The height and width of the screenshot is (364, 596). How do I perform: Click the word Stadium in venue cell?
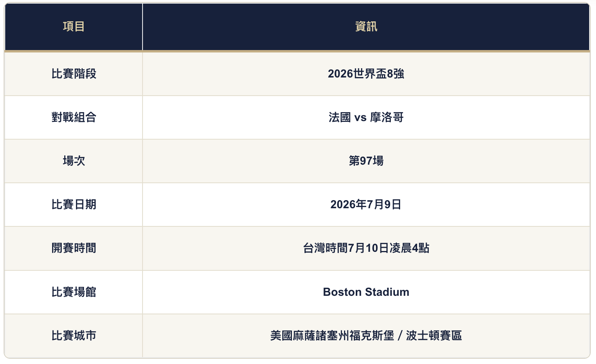(x=387, y=292)
